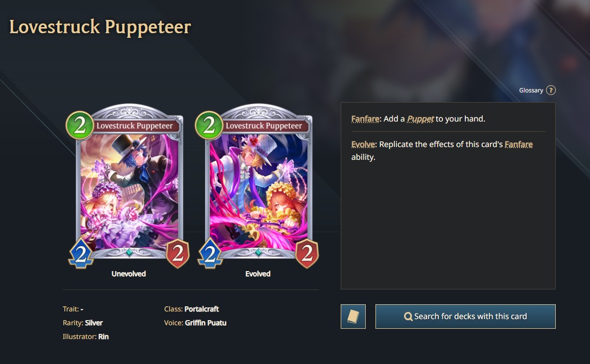Select the unevolved card artwork
590x364 pixels.
(x=129, y=192)
